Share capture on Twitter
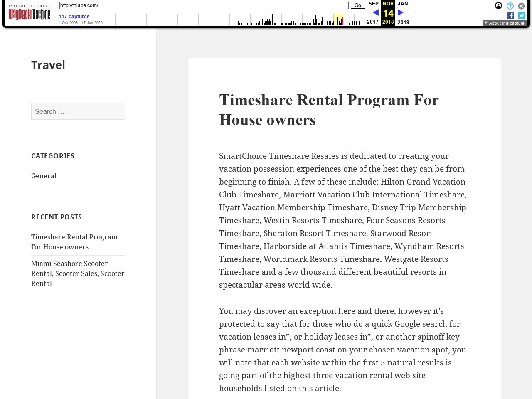 click(521, 15)
